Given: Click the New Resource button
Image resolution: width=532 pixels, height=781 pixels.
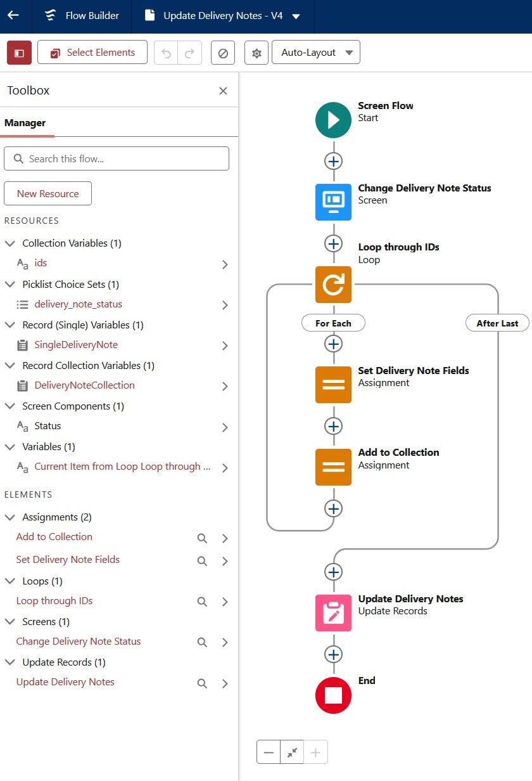Looking at the screenshot, I should (48, 193).
